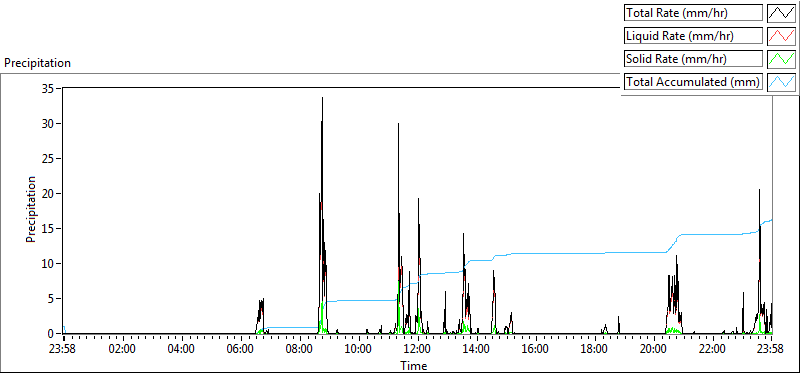This screenshot has height=373, width=800.
Task: Click the 12:00 time axis label
Action: (418, 350)
